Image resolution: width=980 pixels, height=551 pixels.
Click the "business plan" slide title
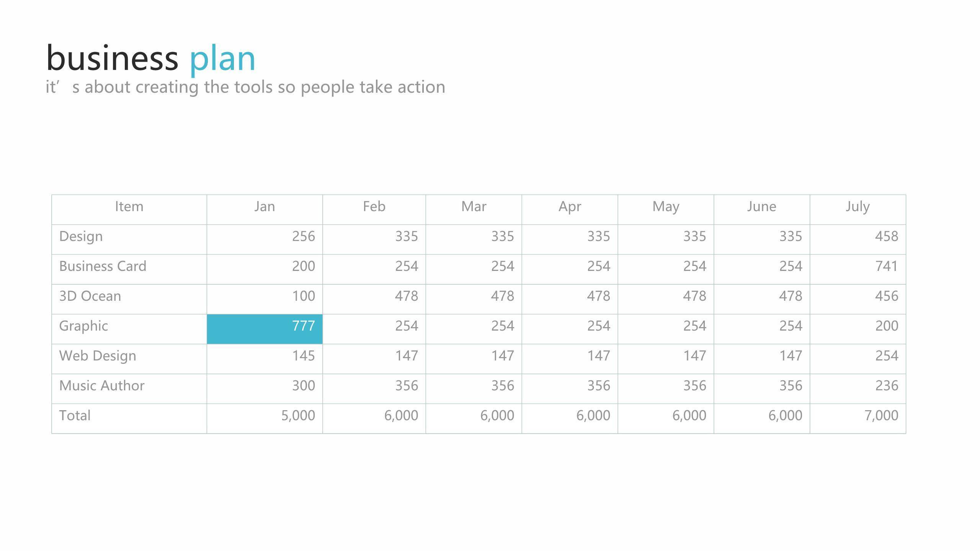point(151,58)
